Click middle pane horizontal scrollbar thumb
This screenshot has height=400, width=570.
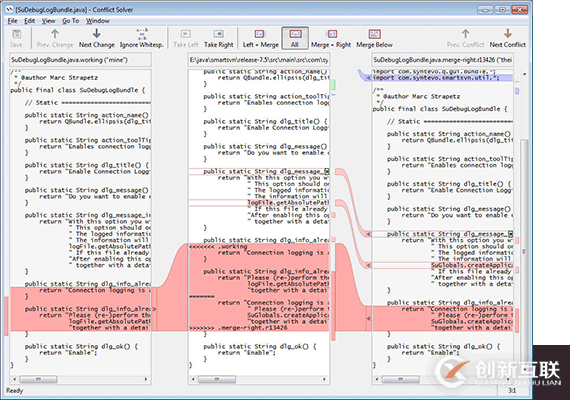click(x=217, y=379)
